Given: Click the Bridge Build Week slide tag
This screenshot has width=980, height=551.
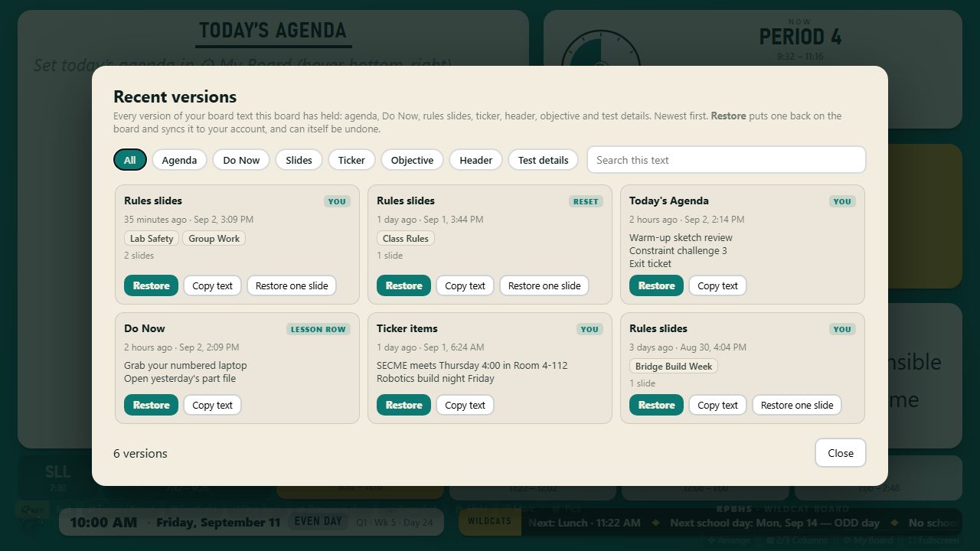Looking at the screenshot, I should tap(674, 366).
